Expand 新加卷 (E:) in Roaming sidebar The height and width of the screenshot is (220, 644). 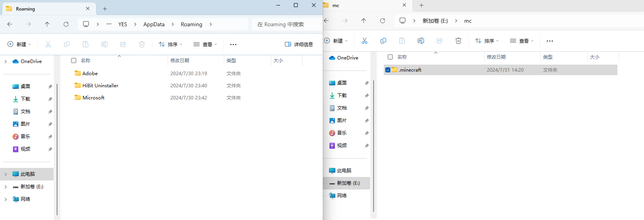5,187
